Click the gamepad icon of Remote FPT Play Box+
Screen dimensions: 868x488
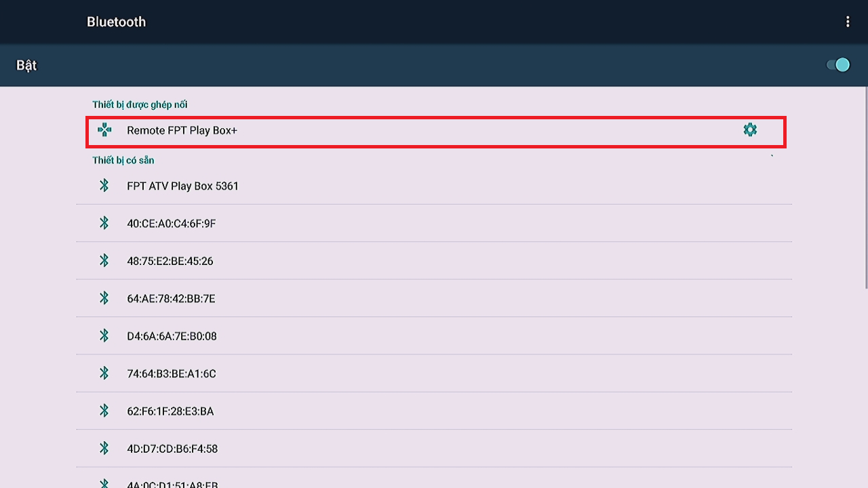104,130
